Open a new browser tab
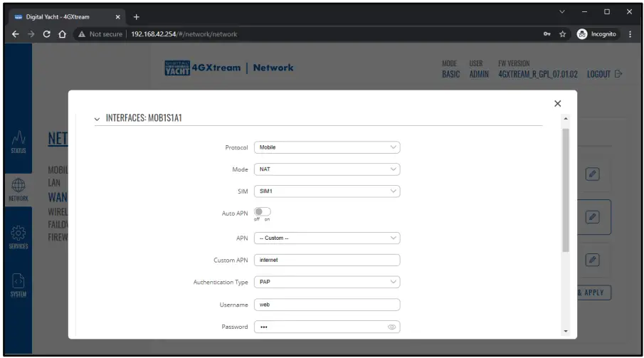644x358 pixels. pyautogui.click(x=137, y=17)
